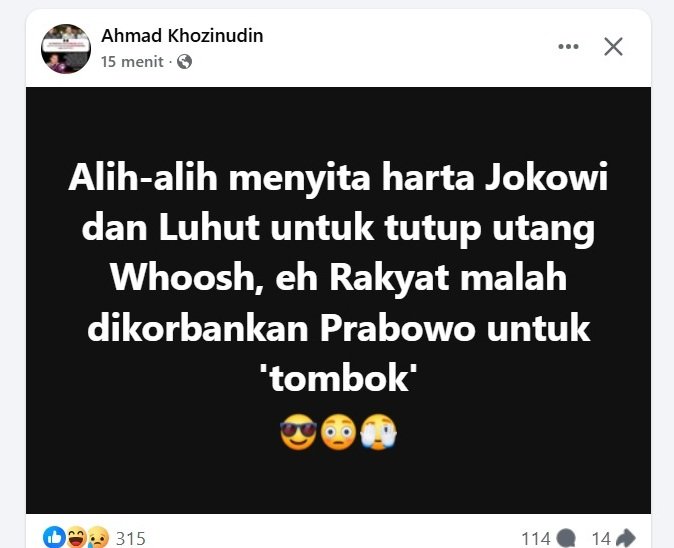Click the Sad crying reaction icon

point(98,537)
